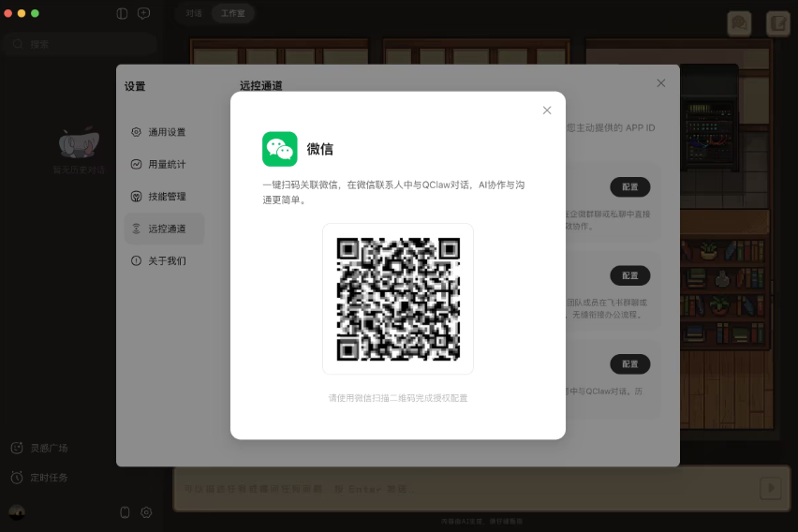Screen dimensions: 798x532
Task: Open 灵感广场 in the left sidebar
Action: click(x=39, y=448)
